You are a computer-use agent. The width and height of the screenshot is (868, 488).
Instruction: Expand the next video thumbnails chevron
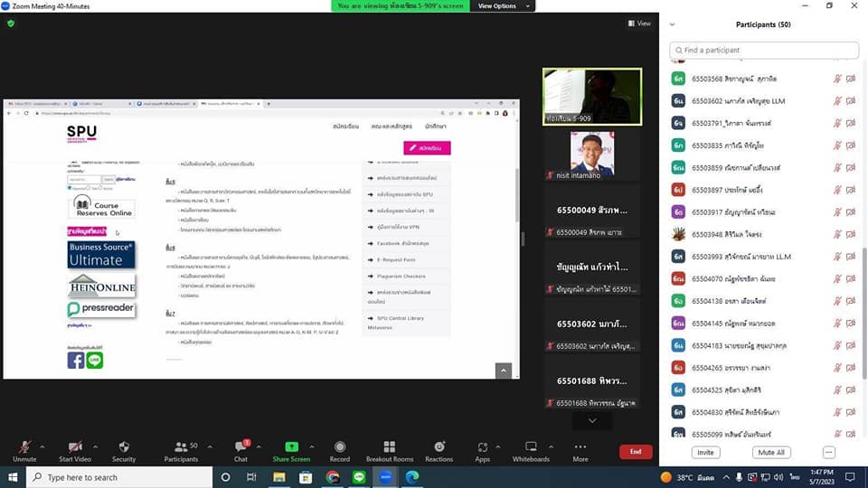592,420
